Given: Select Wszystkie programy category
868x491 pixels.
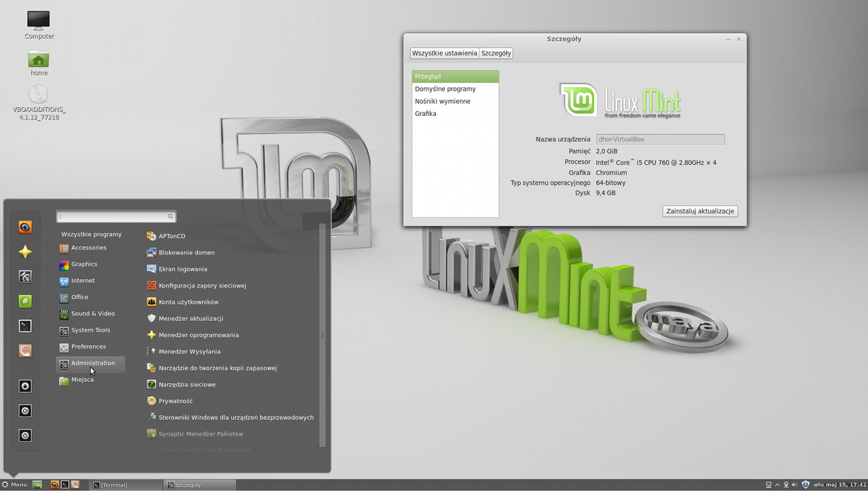Looking at the screenshot, I should click(x=91, y=234).
